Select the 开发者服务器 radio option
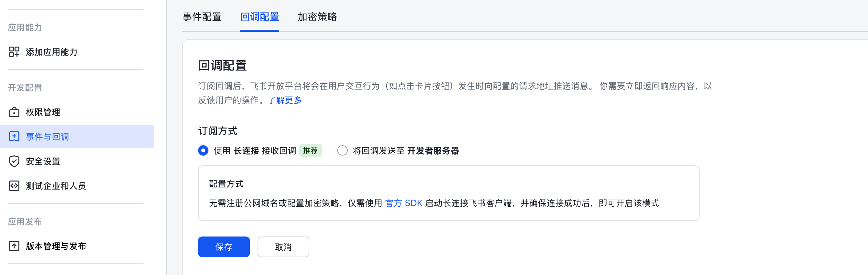Viewport: 868px width, 275px height. tap(342, 150)
